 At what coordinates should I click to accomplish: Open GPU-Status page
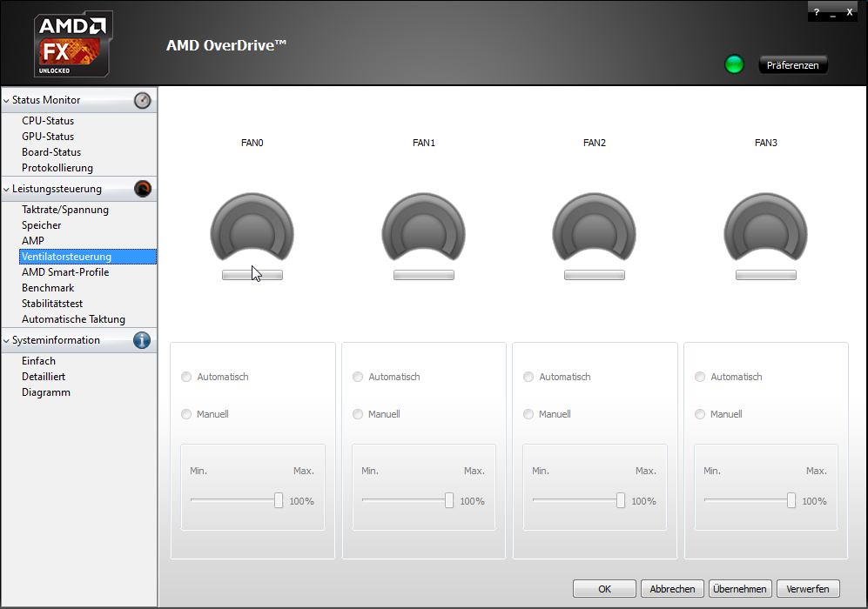(x=48, y=136)
